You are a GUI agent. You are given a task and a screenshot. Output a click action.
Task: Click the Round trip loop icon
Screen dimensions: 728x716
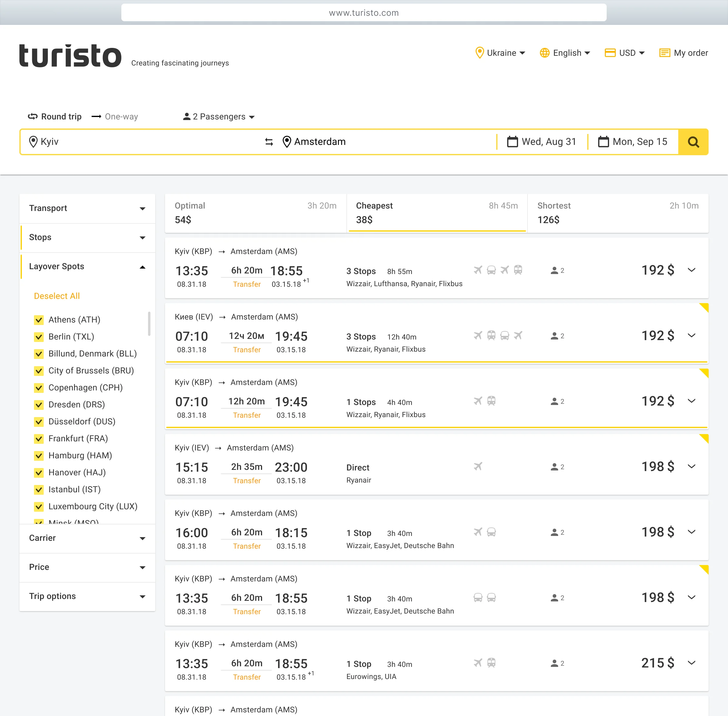click(33, 117)
